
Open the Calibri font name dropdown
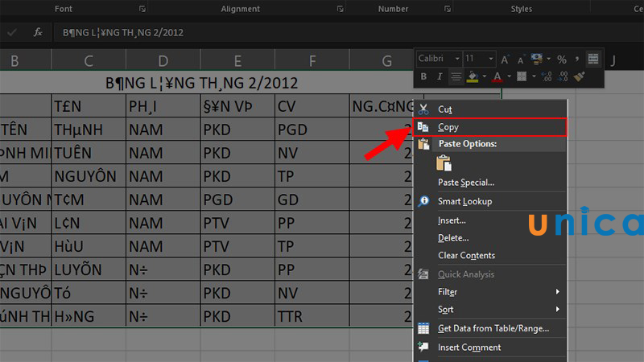coord(457,60)
